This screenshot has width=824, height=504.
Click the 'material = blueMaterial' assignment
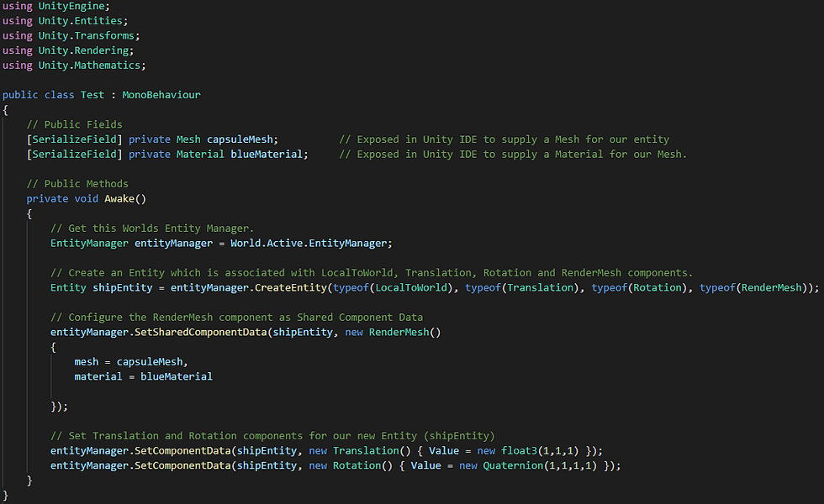click(x=144, y=376)
